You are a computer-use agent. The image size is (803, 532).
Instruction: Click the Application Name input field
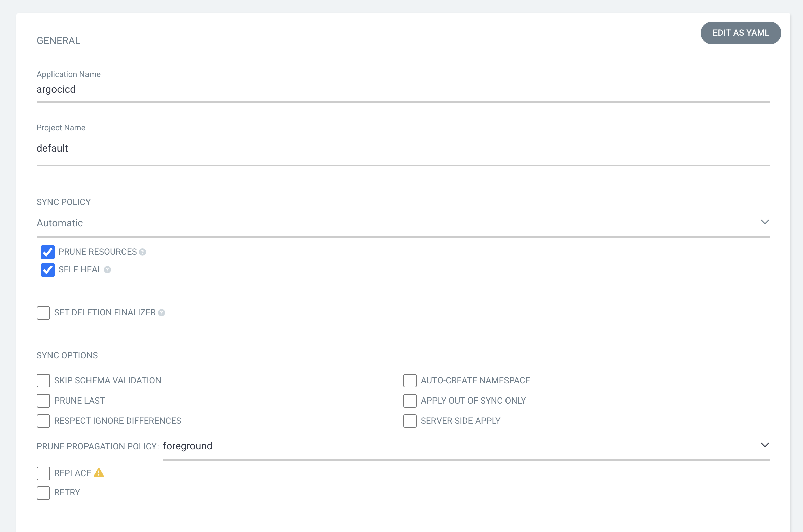click(403, 89)
